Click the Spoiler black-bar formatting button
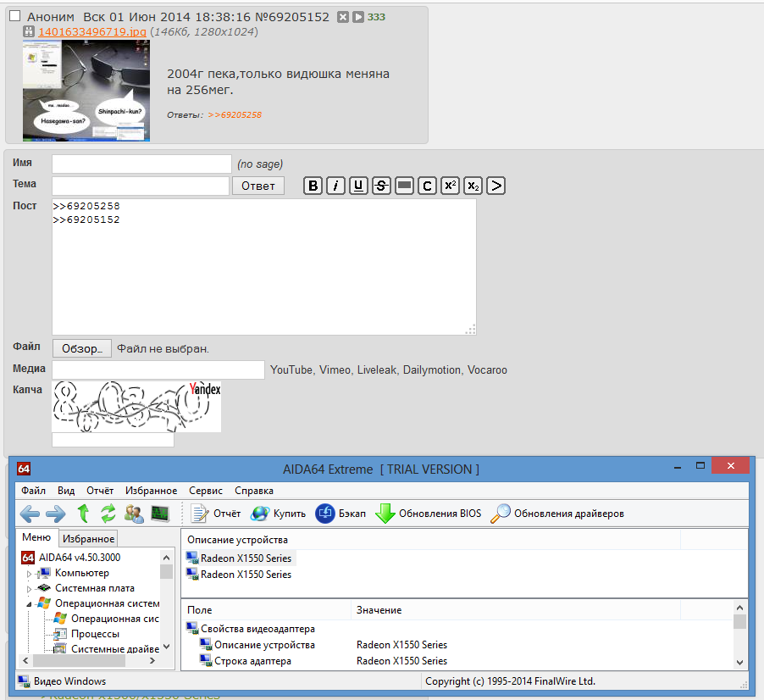 pos(404,186)
